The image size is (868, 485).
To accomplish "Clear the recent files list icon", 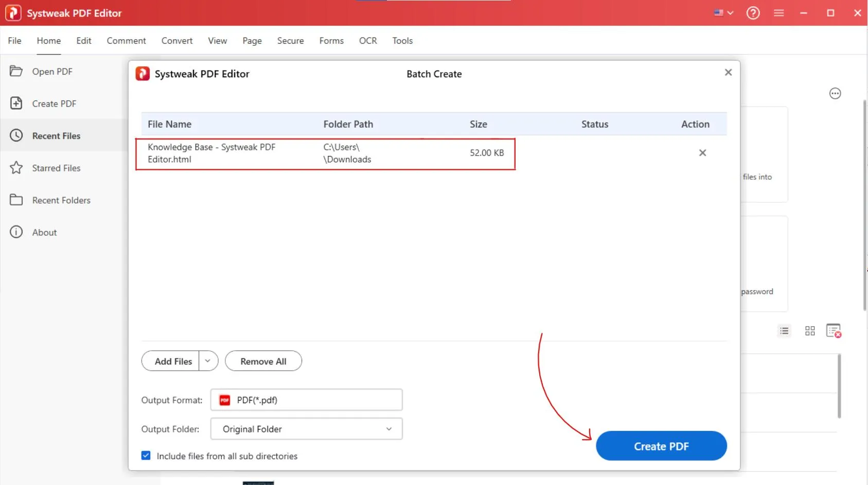I will (834, 331).
